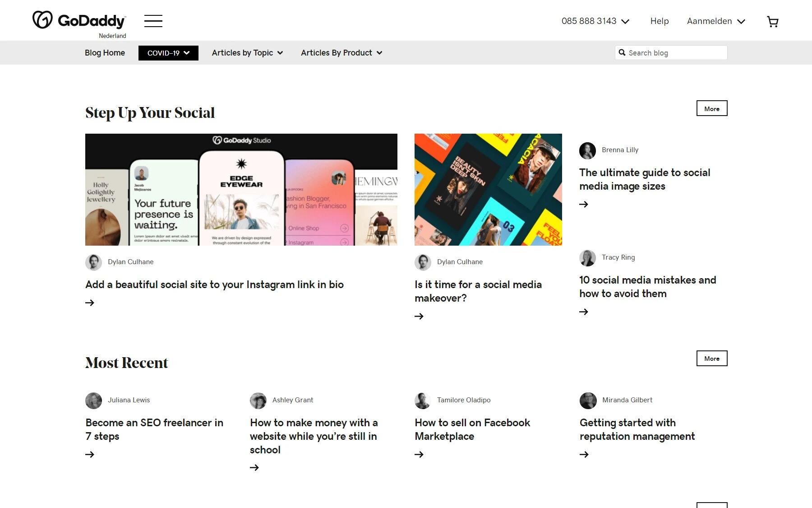
Task: Click arrow under Facebook Marketplace article
Action: coord(419,454)
